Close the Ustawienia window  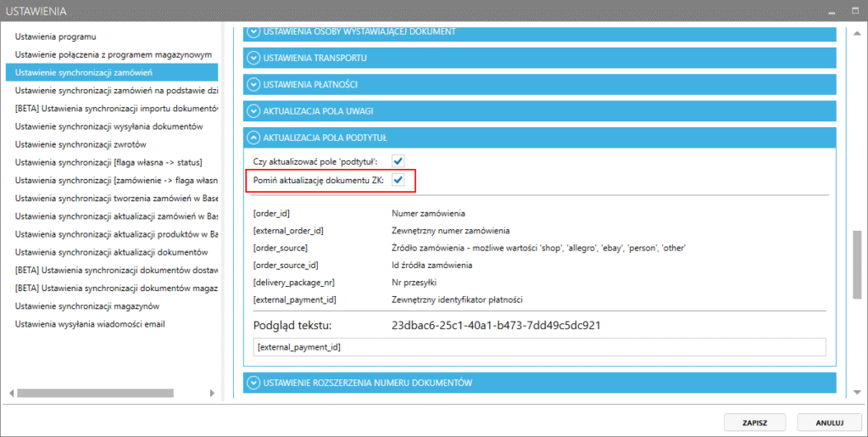pyautogui.click(x=854, y=11)
